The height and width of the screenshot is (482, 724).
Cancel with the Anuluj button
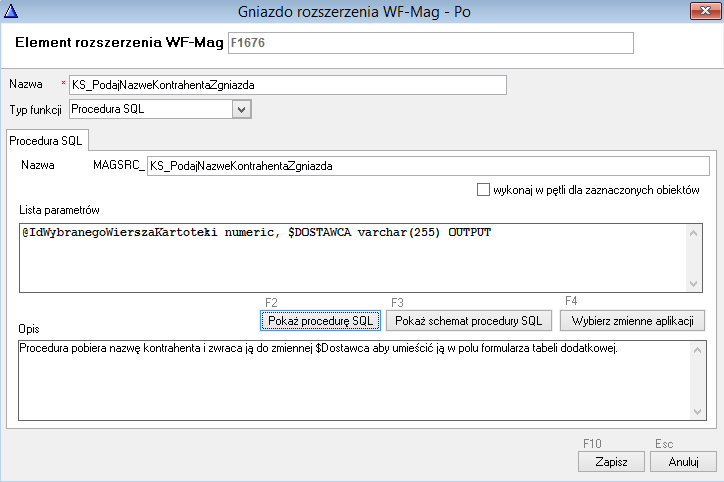click(683, 462)
